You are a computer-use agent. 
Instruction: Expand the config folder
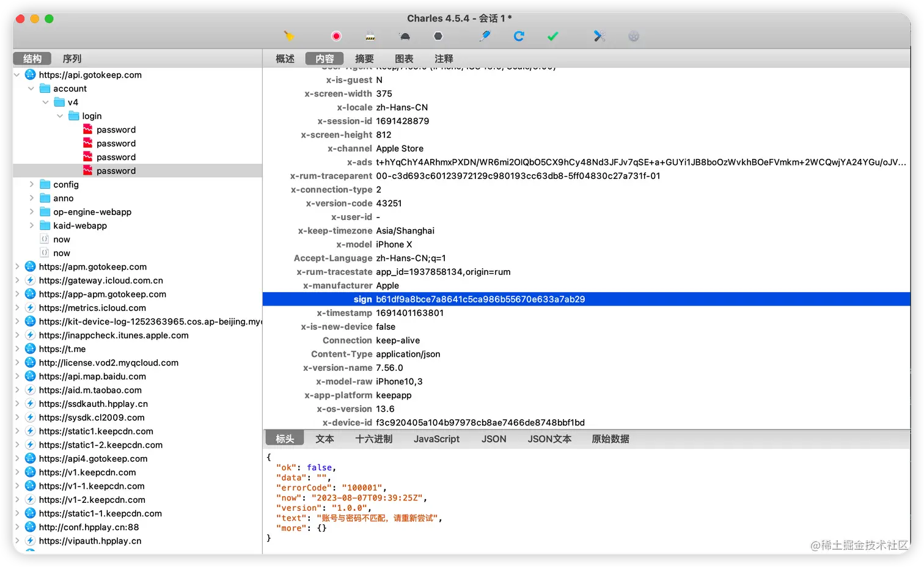[31, 184]
